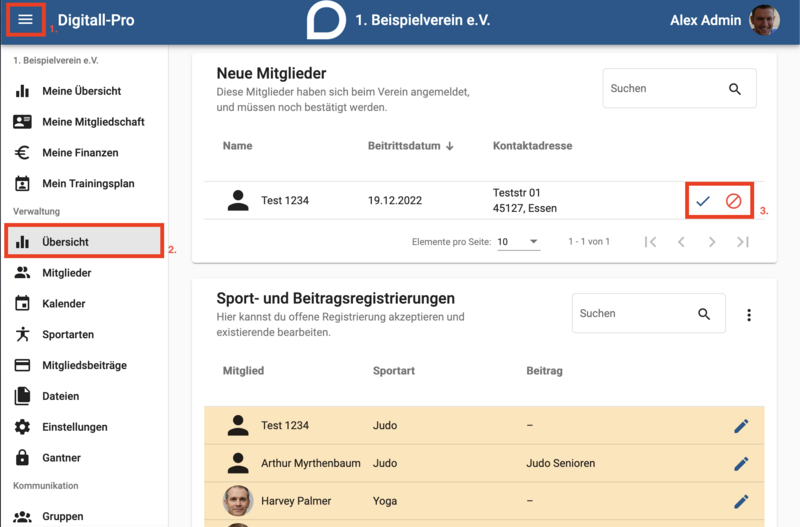Go to next page of new members
Image resolution: width=800 pixels, height=527 pixels.
pos(712,242)
